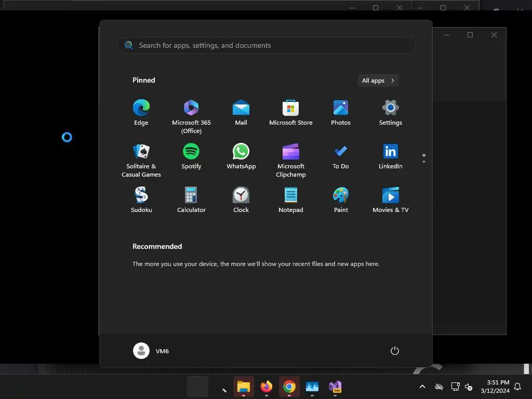Viewport: 532px width, 399px height.
Task: Open Movies & TV app
Action: pos(391,201)
